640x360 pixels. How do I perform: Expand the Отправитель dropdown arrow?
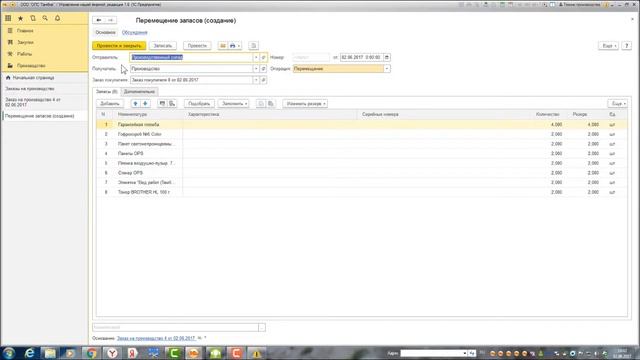pos(256,58)
